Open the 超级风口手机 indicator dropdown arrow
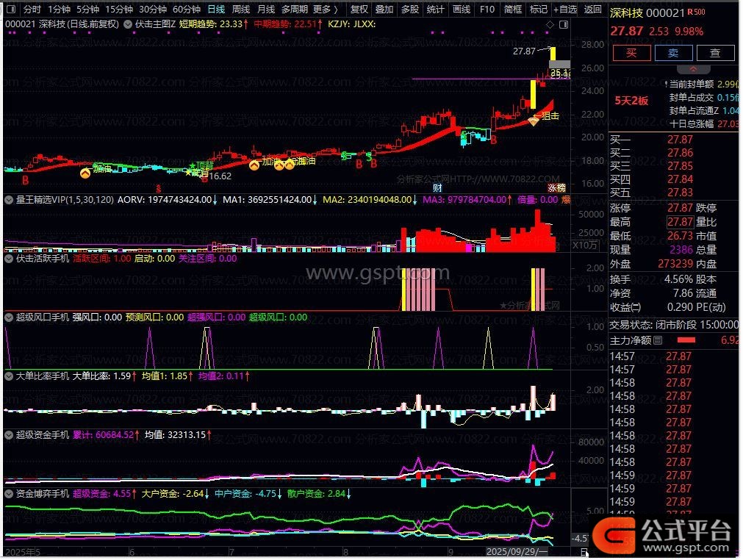This screenshot has width=743, height=560. pyautogui.click(x=10, y=317)
